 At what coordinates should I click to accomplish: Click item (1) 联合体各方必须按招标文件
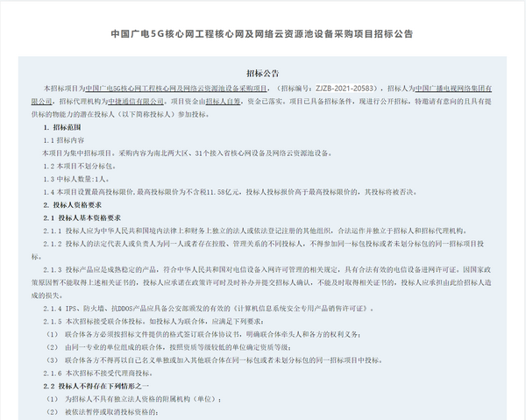tap(203, 334)
